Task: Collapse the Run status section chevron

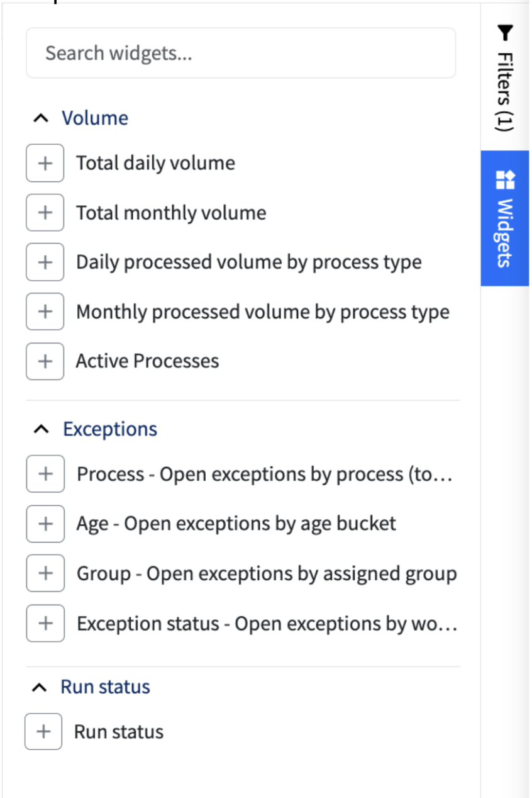Action: pos(39,687)
